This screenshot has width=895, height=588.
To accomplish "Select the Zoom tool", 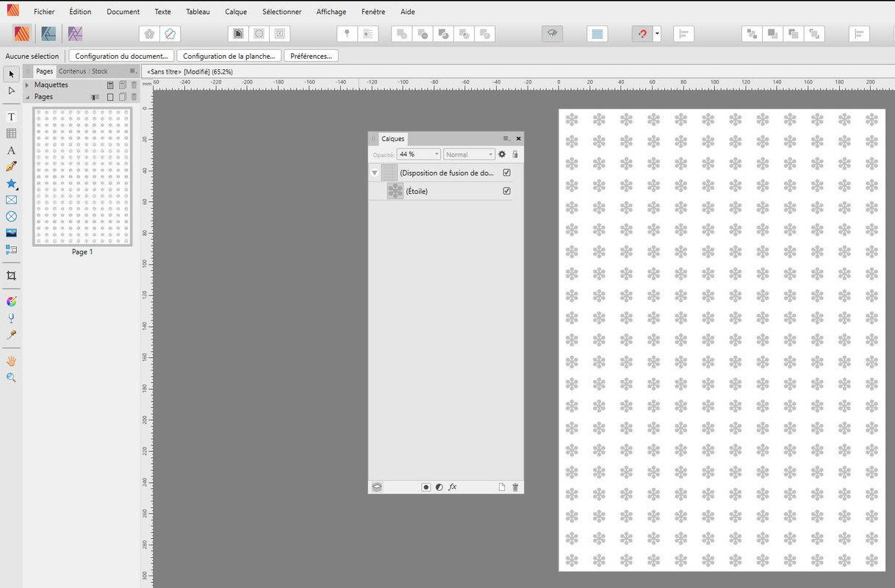I will (11, 378).
